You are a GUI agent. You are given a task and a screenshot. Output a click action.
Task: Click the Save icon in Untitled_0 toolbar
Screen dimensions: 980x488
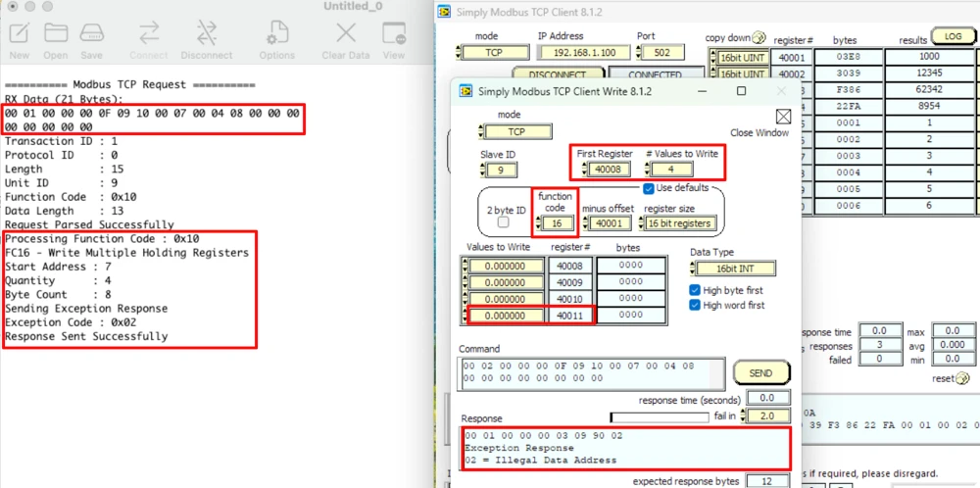91,32
